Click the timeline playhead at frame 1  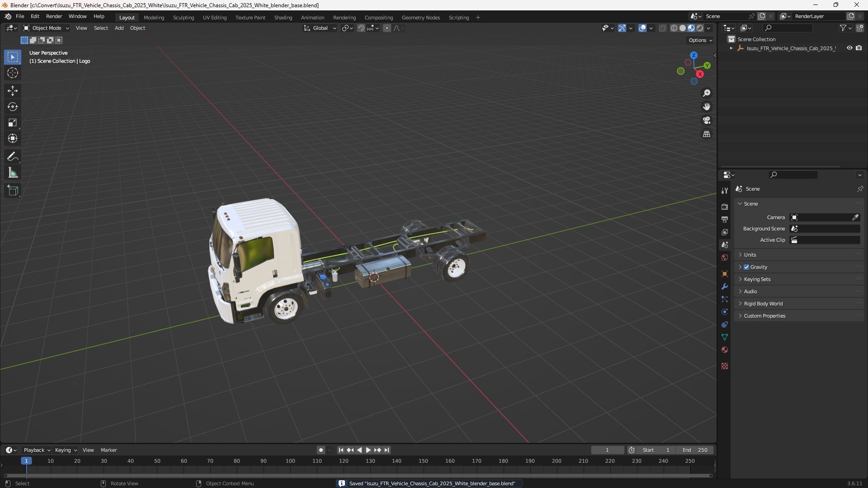coord(26,461)
